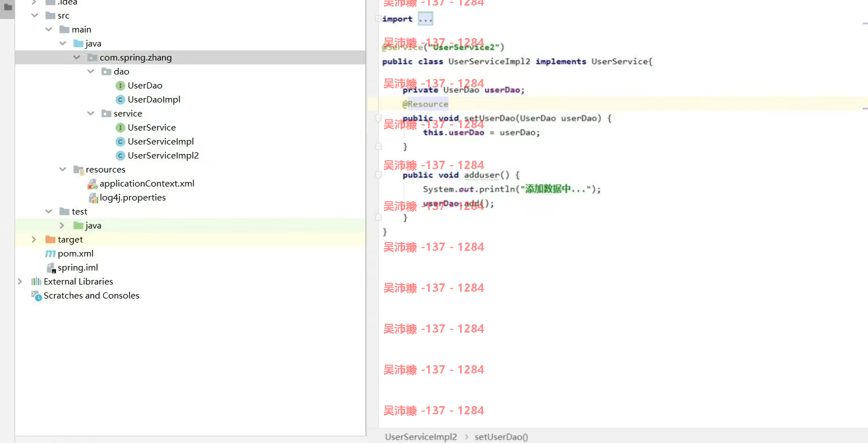Open the Project tool window folder icon
This screenshot has height=443, width=868.
7,7
